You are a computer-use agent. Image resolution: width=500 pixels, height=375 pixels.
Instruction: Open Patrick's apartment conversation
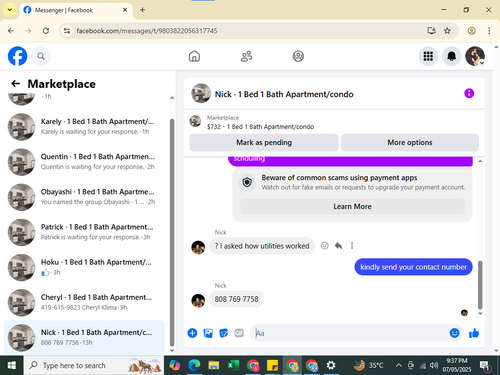coord(84,232)
